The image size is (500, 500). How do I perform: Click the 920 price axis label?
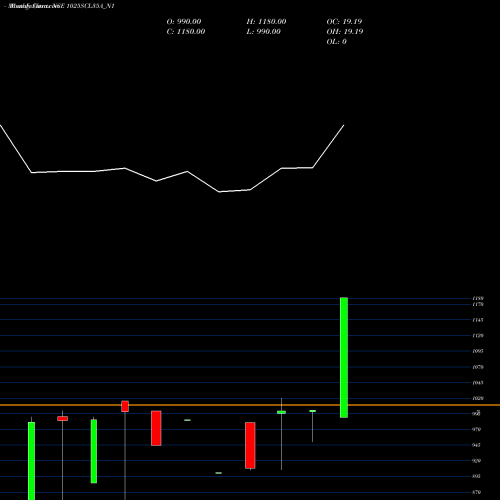tap(476, 461)
